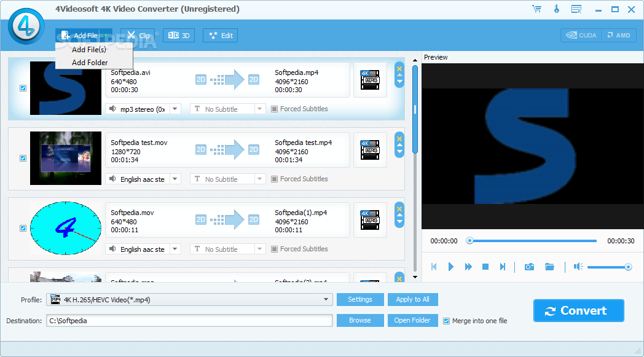Stop the preview playback
The width and height of the screenshot is (644, 357).
(x=485, y=267)
